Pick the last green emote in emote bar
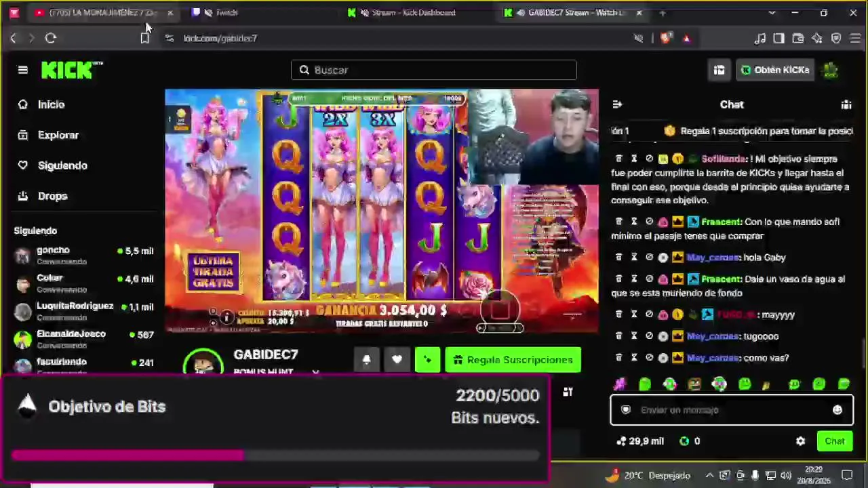Image resolution: width=868 pixels, height=488 pixels. point(844,385)
